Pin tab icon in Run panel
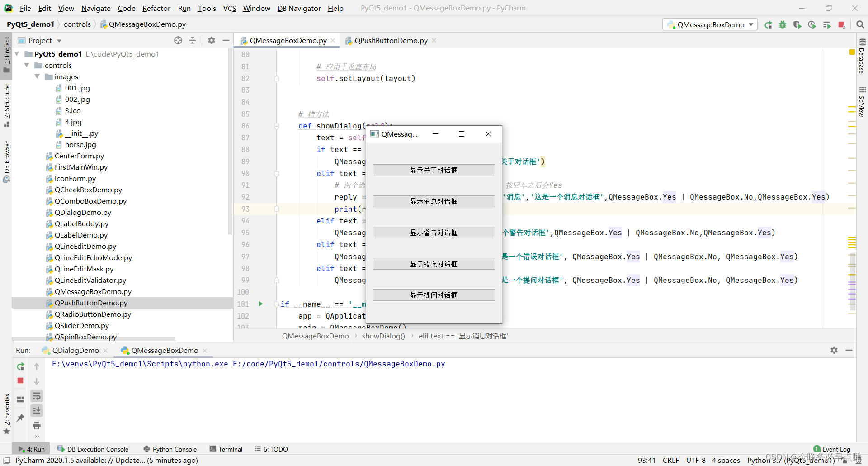Viewport: 868px width, 466px height. click(20, 418)
